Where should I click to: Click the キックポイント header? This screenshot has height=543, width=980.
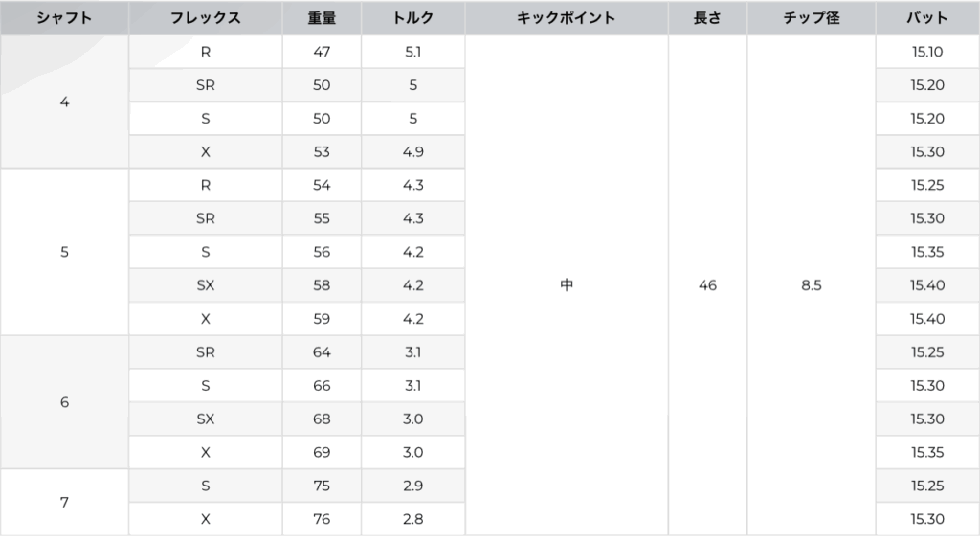point(566,18)
